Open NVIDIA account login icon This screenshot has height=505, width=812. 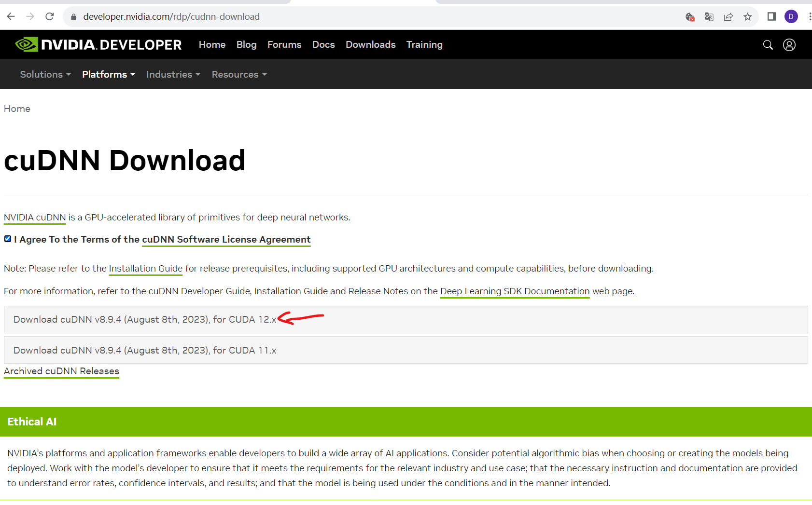[789, 45]
